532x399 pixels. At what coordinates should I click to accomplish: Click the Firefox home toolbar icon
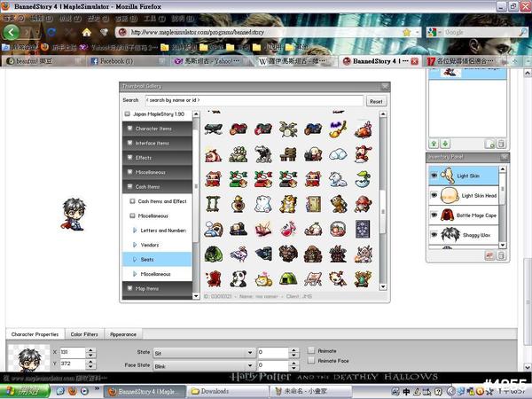coord(87,32)
